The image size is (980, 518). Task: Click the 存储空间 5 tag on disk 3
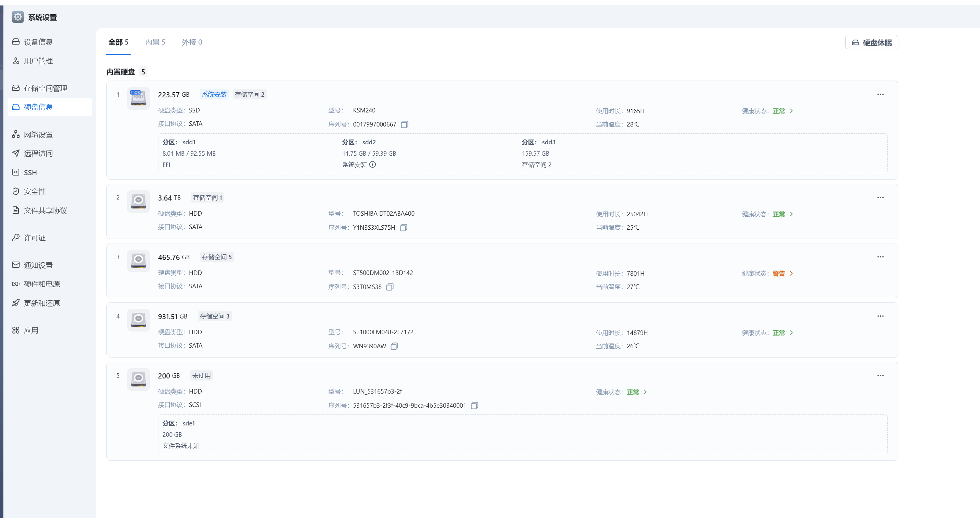216,257
